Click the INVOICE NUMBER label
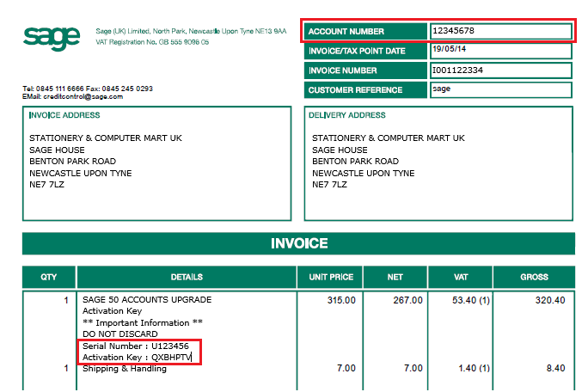The image size is (588, 392). tap(365, 70)
